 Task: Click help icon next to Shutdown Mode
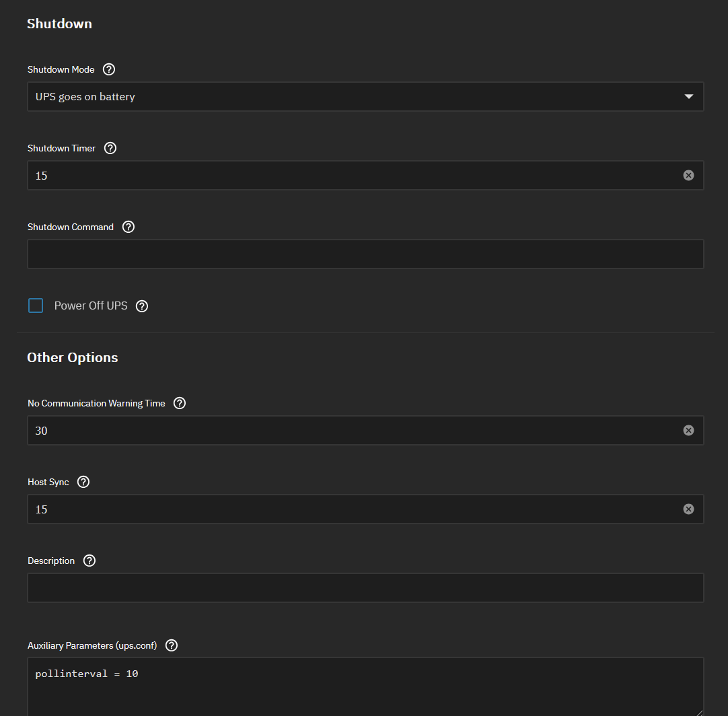(x=109, y=69)
